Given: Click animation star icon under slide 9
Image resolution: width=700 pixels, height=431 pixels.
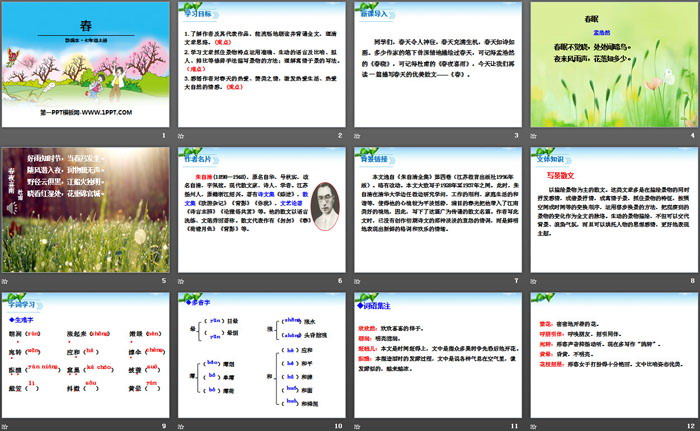Looking at the screenshot, I should [5, 427].
